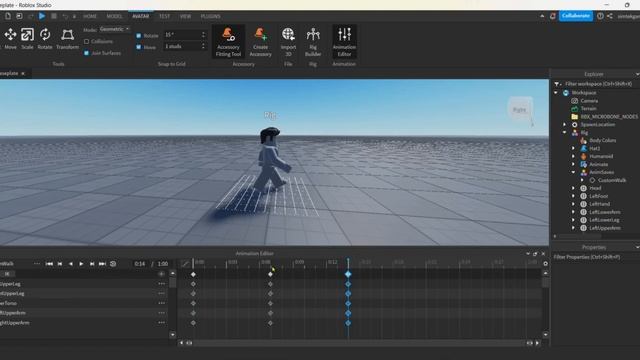
Task: Open the MODEL ribbon tab
Action: pyautogui.click(x=114, y=16)
